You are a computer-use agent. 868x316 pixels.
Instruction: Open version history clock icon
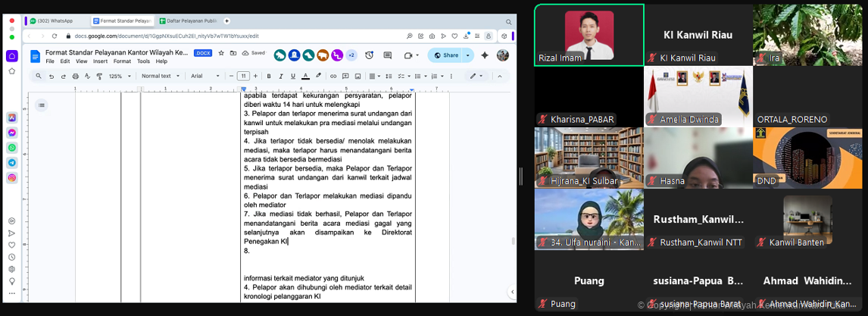pos(369,55)
